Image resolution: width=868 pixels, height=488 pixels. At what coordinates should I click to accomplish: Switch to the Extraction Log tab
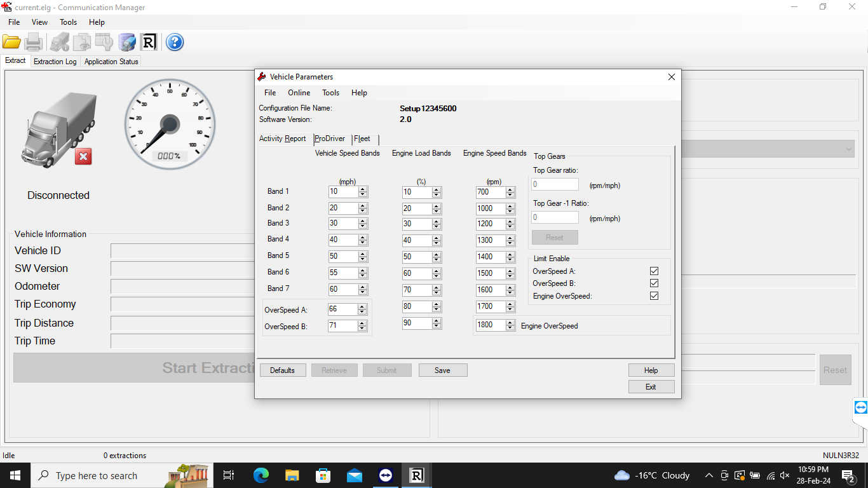click(55, 62)
